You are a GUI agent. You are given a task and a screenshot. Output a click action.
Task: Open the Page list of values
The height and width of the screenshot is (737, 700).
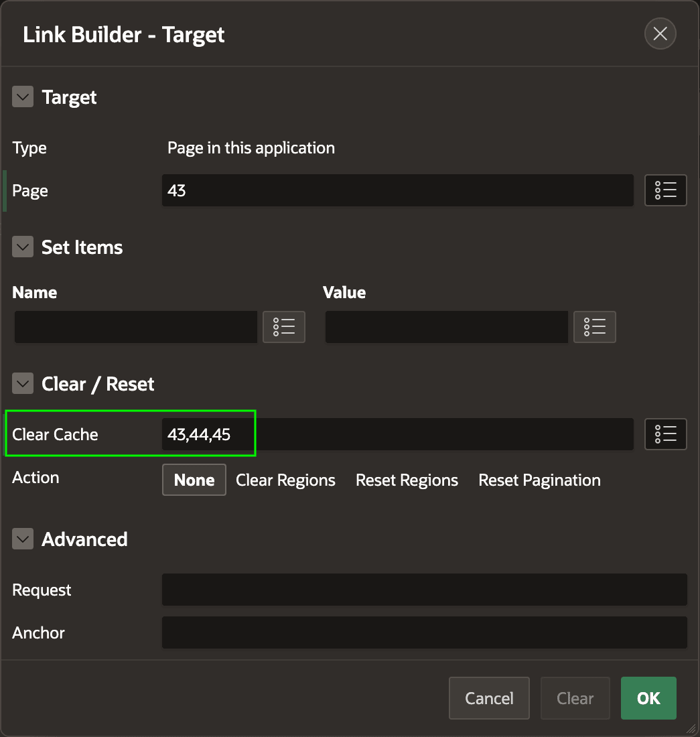(x=665, y=190)
